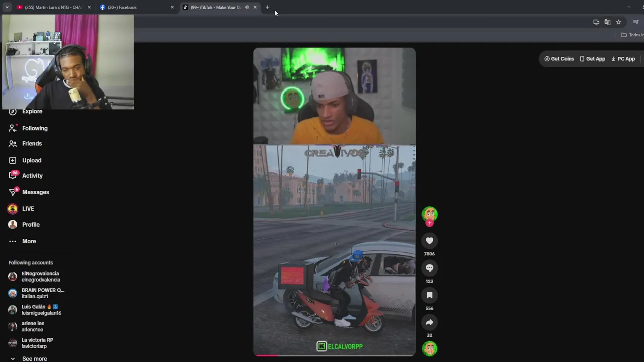Click the webcam overlay in the corner
Screen dimensions: 644x362
point(68,62)
